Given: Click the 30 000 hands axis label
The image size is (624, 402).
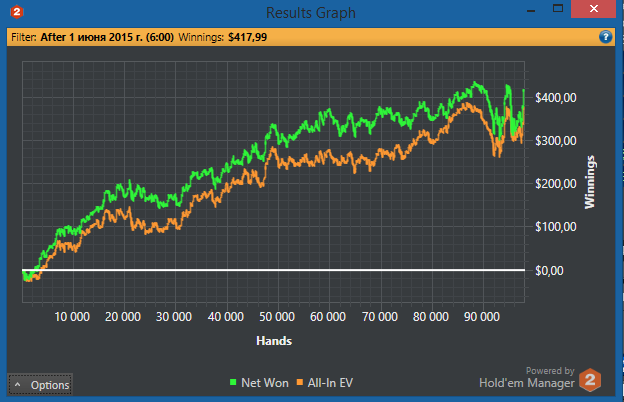Looking at the screenshot, I should [174, 317].
